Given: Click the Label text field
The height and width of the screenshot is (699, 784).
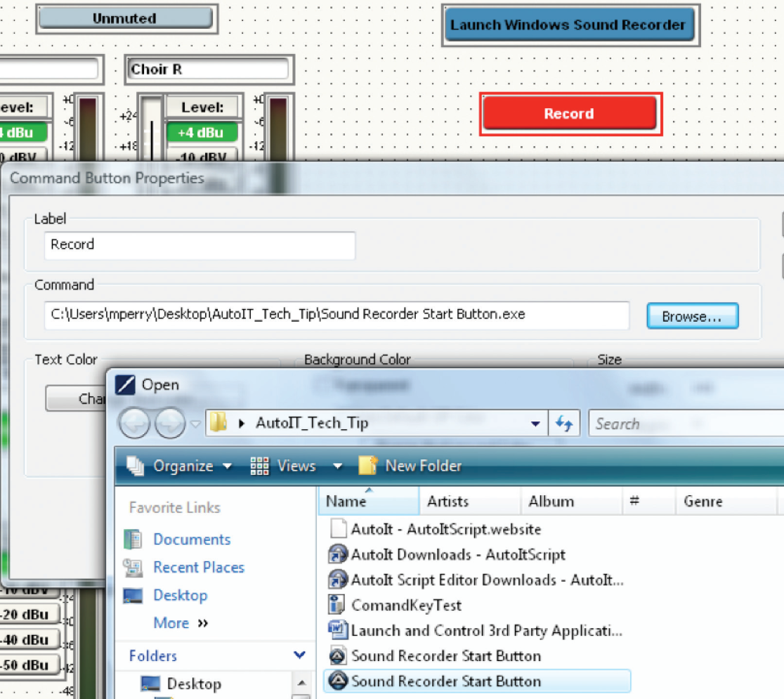Looking at the screenshot, I should 200,245.
